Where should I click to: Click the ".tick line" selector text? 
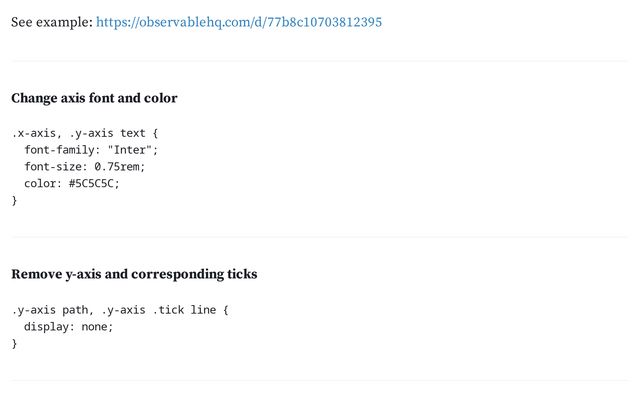pyautogui.click(x=184, y=310)
